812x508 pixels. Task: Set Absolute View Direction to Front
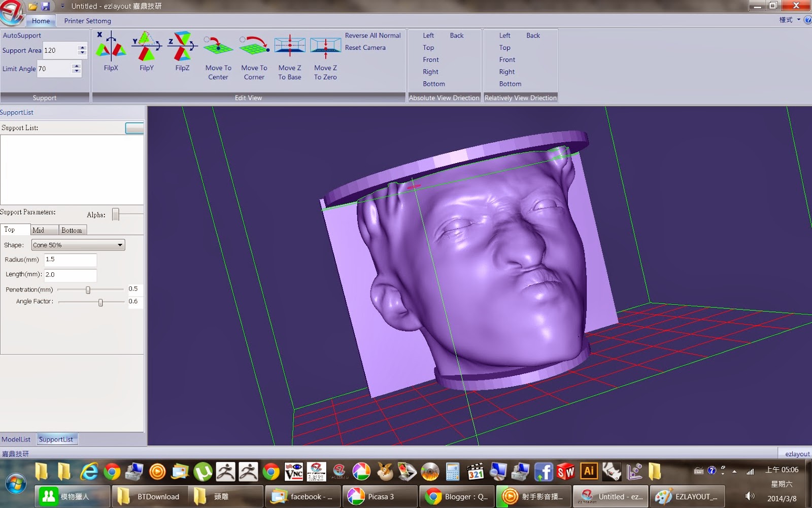(x=431, y=59)
